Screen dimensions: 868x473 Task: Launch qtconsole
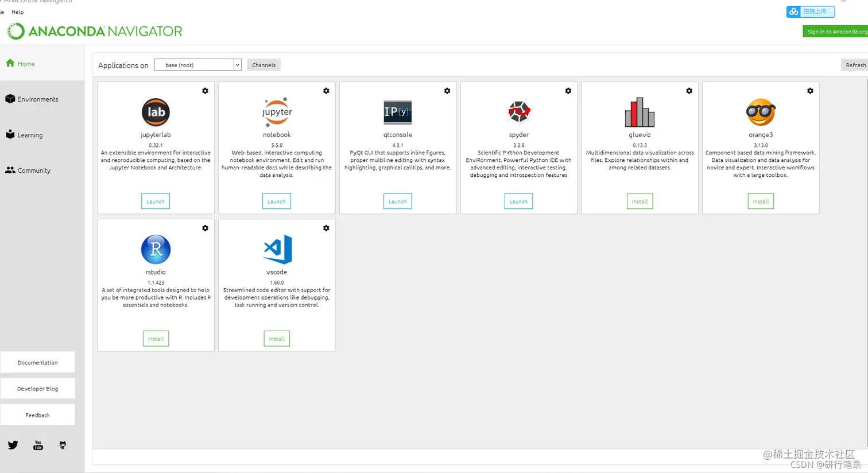[x=398, y=201]
